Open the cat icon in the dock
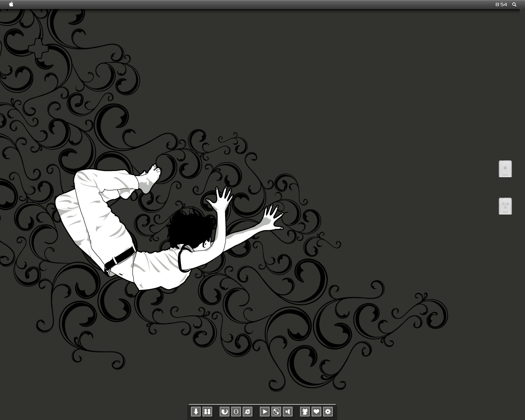This screenshot has height=420, width=525. point(305,411)
